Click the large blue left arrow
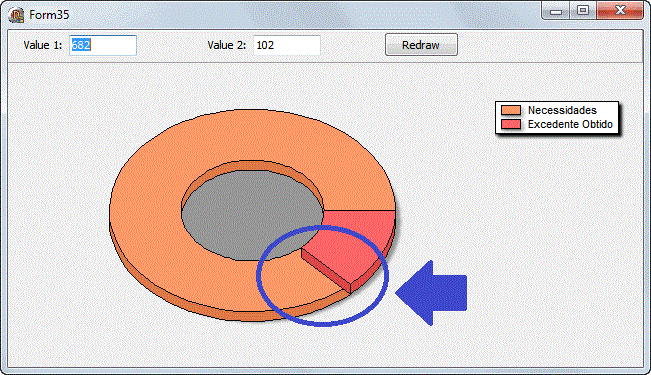The image size is (651, 375). pos(432,293)
